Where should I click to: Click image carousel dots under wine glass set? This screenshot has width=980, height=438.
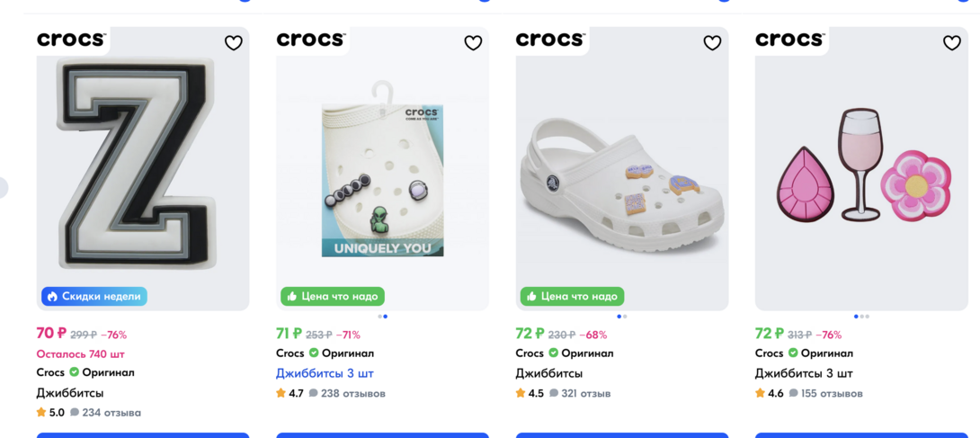point(861,317)
